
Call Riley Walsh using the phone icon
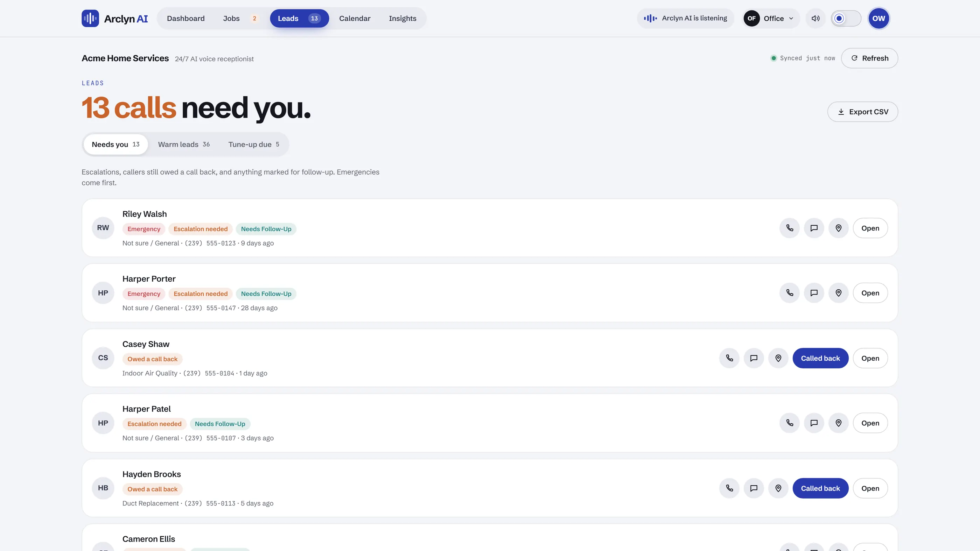coord(790,228)
